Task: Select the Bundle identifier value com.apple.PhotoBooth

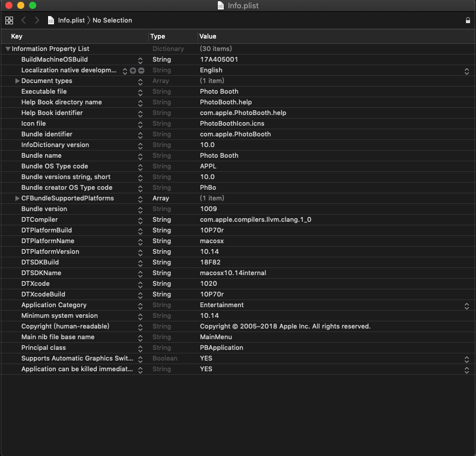Action: tap(235, 134)
